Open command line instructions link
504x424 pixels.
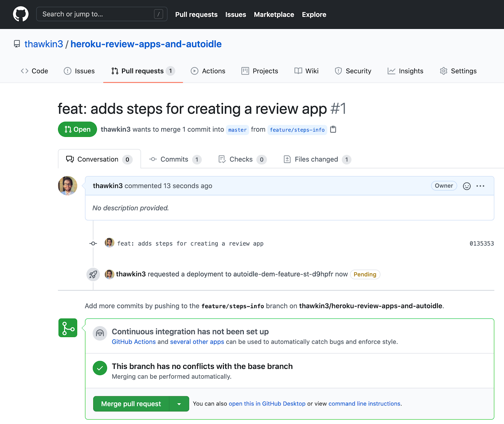[364, 404]
